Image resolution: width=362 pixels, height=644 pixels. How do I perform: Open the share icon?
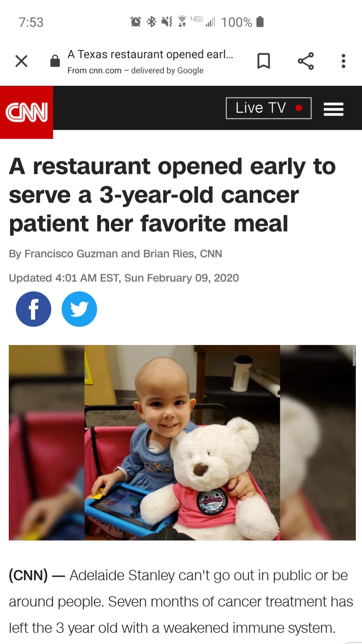coord(306,61)
